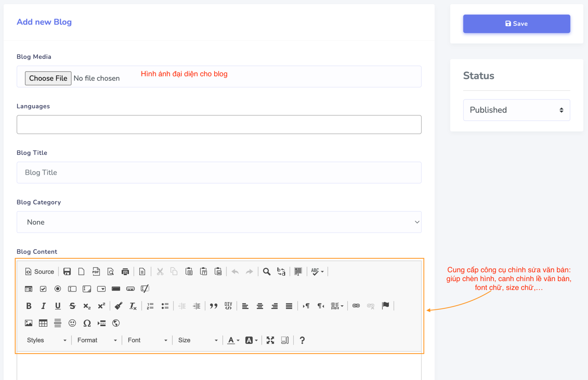588x380 pixels.
Task: Insert a checkbox form element
Action: [x=43, y=289]
